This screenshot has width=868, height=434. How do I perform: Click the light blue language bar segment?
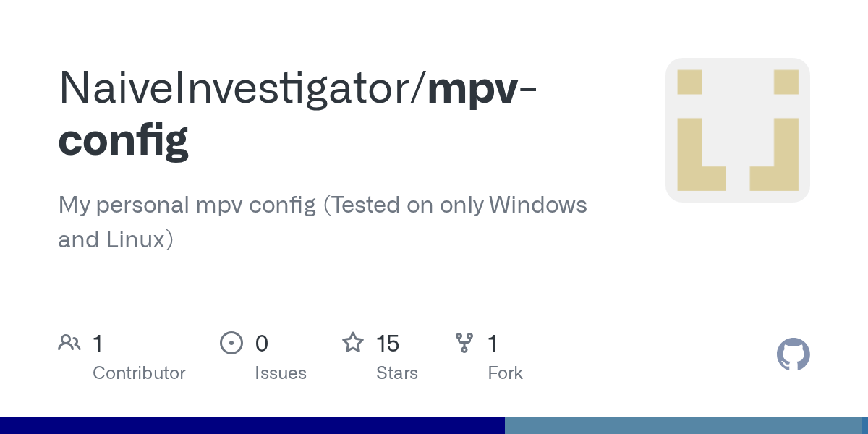pos(684,425)
